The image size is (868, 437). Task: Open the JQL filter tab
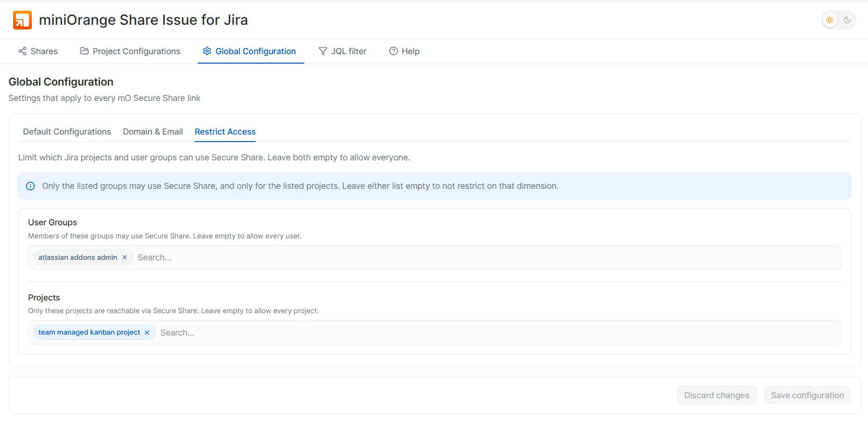tap(343, 51)
